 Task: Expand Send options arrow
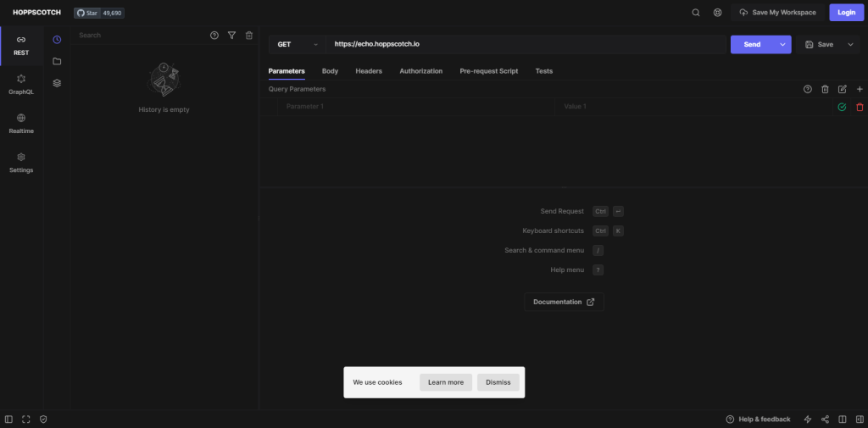782,44
